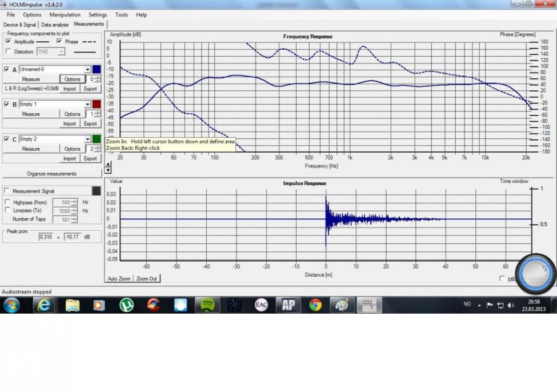Toggle the Measurement Signal checkbox
Screen dimensions: 557x392
[x=7, y=191]
